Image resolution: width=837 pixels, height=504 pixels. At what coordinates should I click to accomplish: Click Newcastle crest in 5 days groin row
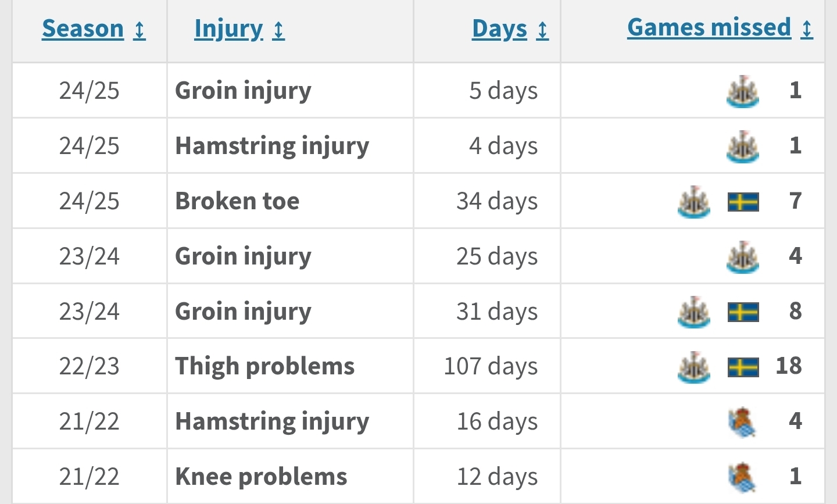click(743, 91)
